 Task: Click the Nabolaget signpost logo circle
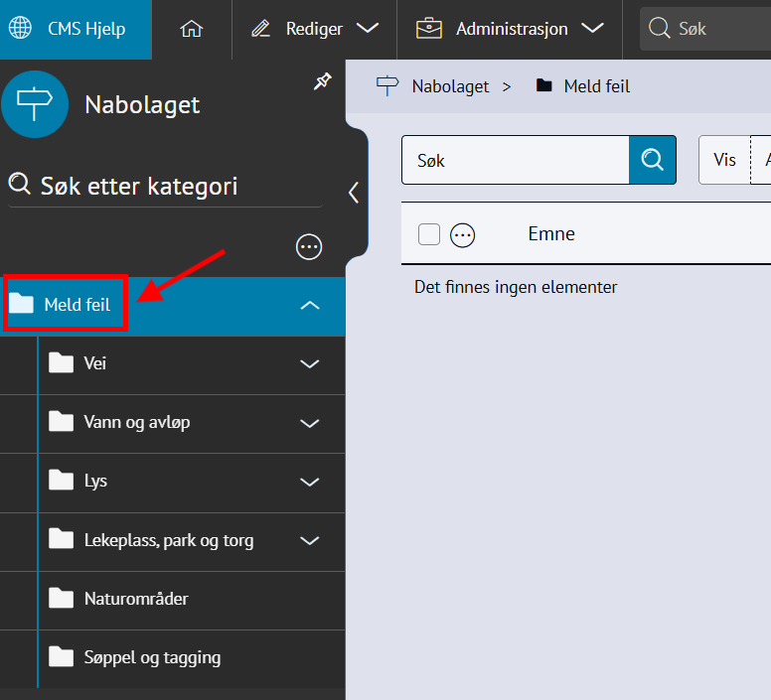[35, 104]
